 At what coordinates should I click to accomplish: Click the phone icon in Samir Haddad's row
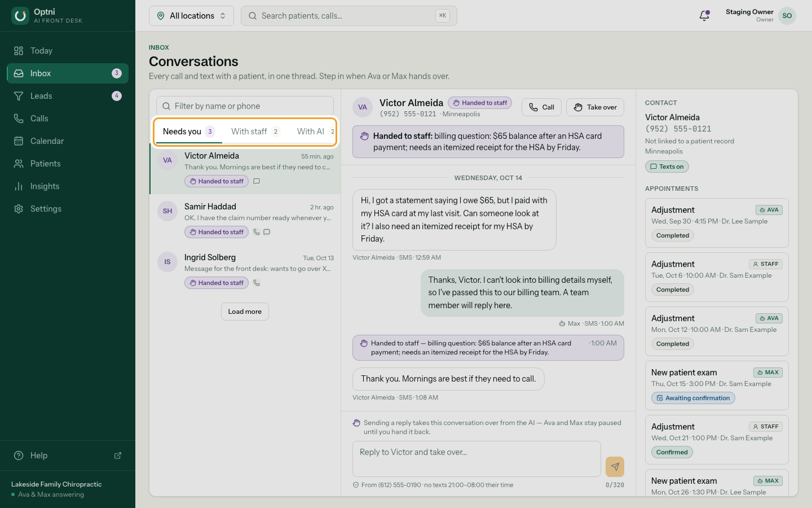tap(257, 232)
